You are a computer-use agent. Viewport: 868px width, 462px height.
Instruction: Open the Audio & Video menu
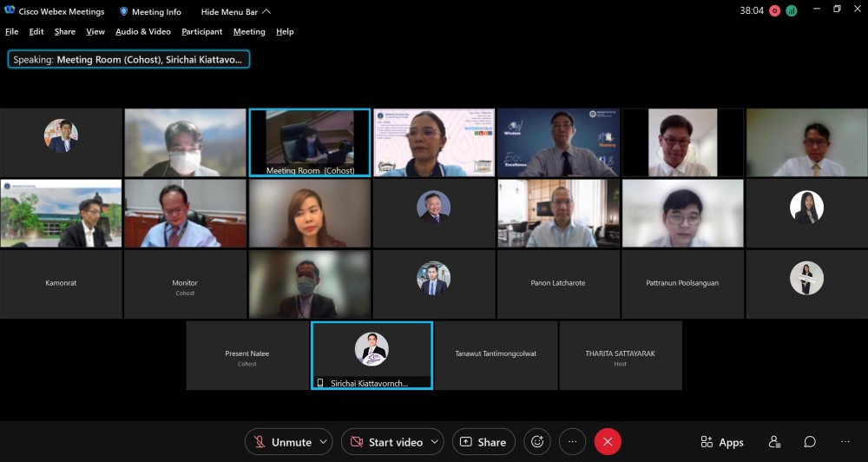click(142, 31)
